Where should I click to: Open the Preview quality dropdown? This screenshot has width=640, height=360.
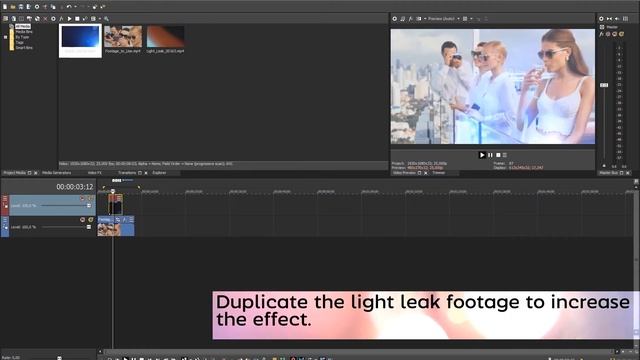444,18
